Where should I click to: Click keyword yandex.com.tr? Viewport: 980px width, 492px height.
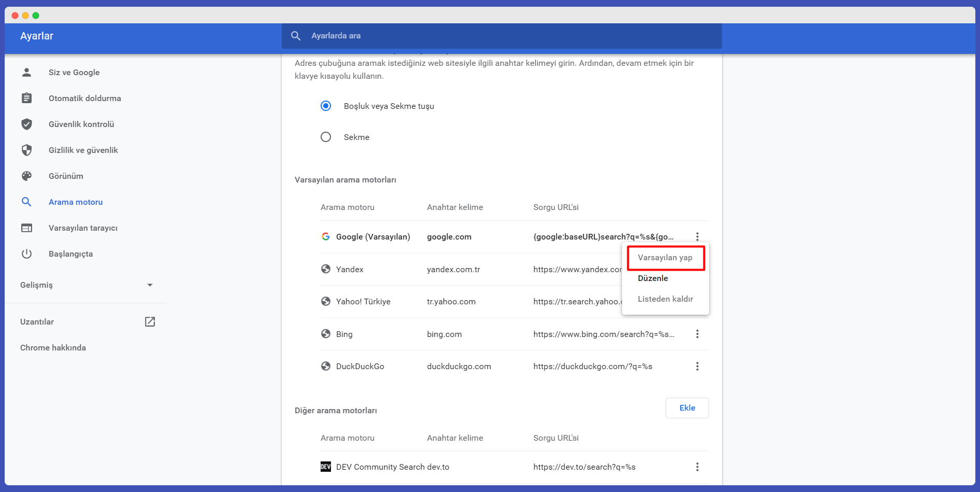pyautogui.click(x=453, y=270)
